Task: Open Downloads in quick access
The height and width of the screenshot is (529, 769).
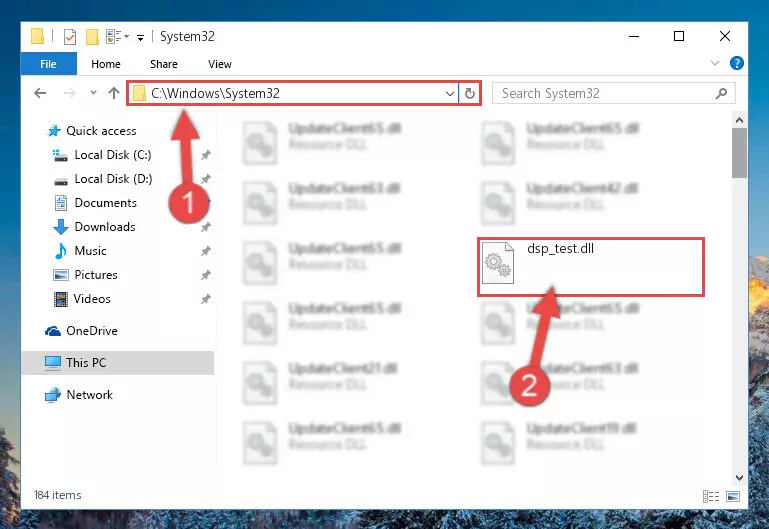Action: pos(104,227)
